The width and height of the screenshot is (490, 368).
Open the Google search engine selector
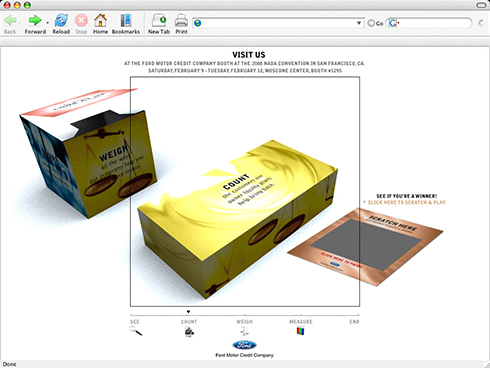(x=394, y=23)
